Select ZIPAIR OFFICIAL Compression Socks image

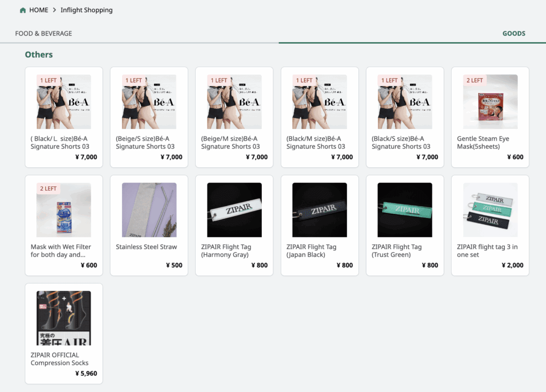coord(63,318)
